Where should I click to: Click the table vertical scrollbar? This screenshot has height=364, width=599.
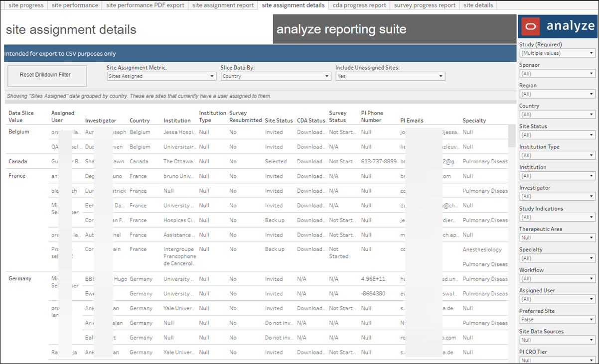point(512,136)
